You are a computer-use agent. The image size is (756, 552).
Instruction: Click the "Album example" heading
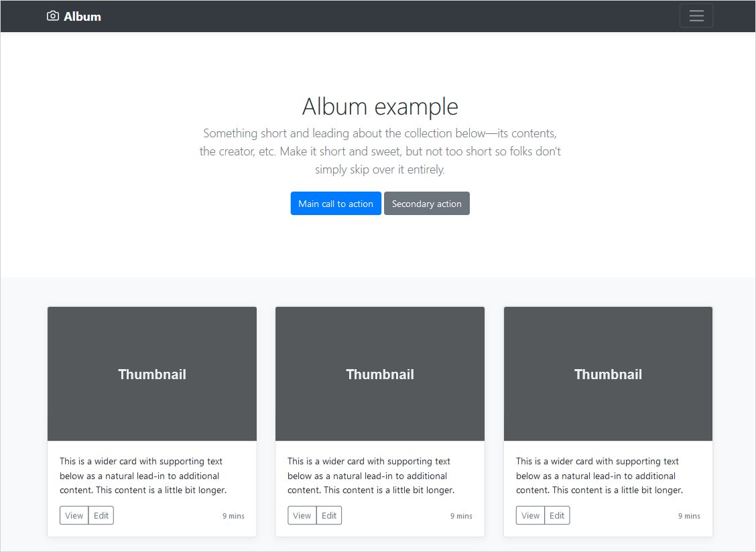pyautogui.click(x=380, y=107)
